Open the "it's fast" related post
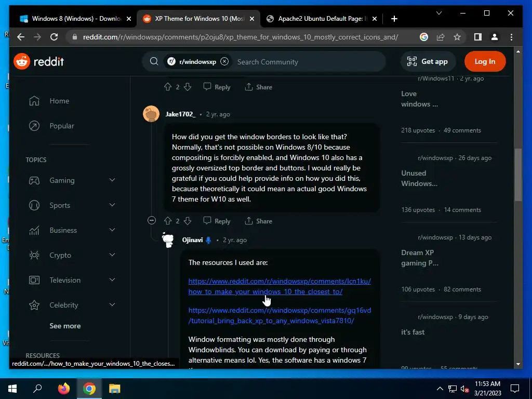This screenshot has height=399, width=532. point(413,332)
